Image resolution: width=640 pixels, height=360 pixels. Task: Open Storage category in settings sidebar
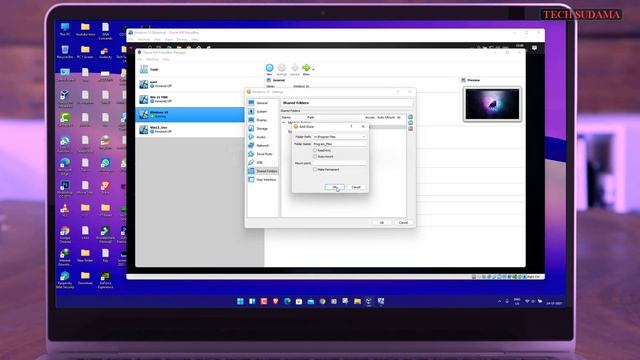click(262, 129)
